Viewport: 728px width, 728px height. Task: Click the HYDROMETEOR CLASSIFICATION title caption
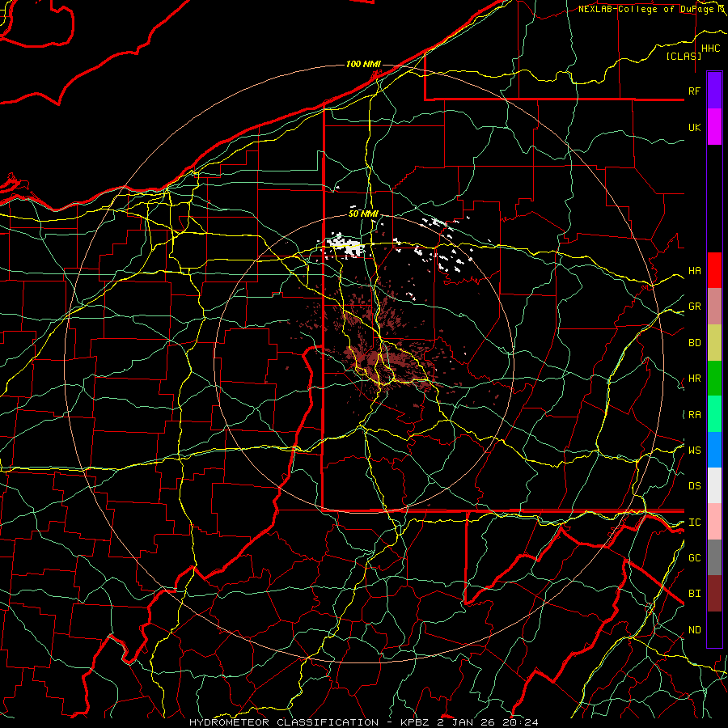[364, 722]
